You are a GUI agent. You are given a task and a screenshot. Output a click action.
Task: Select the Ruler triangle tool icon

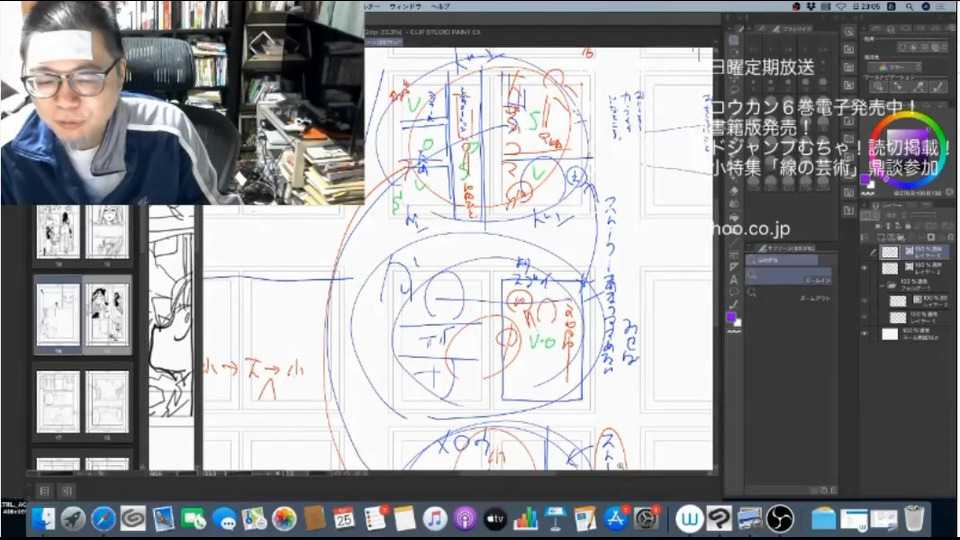pos(734,267)
